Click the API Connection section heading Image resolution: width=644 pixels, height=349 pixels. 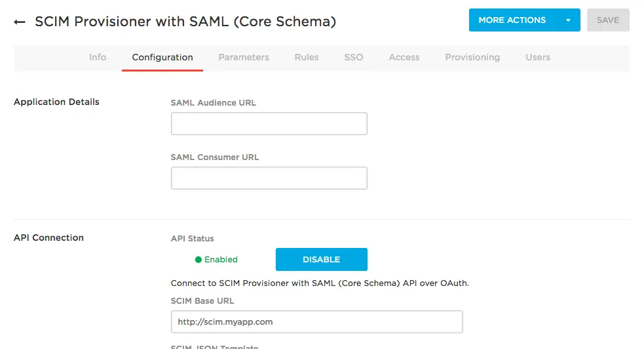click(48, 237)
